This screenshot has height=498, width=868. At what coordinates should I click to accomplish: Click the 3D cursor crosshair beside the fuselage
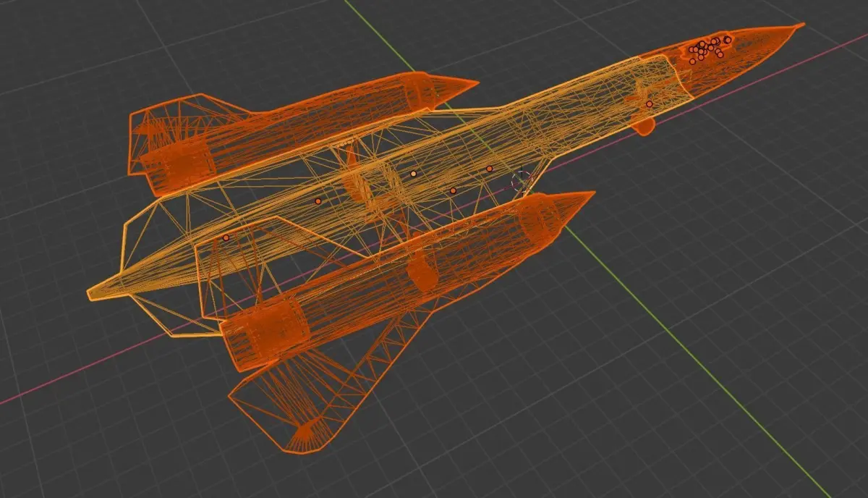(521, 182)
